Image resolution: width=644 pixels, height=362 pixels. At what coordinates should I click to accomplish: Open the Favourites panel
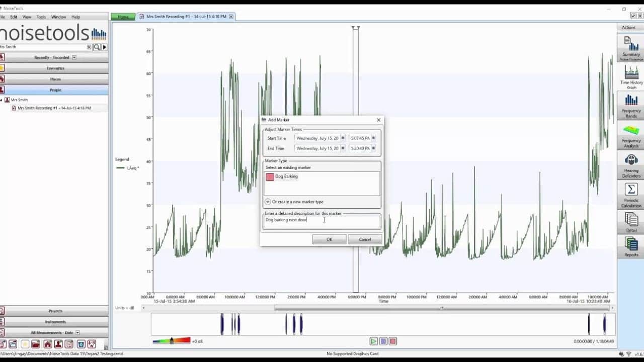[x=54, y=68]
